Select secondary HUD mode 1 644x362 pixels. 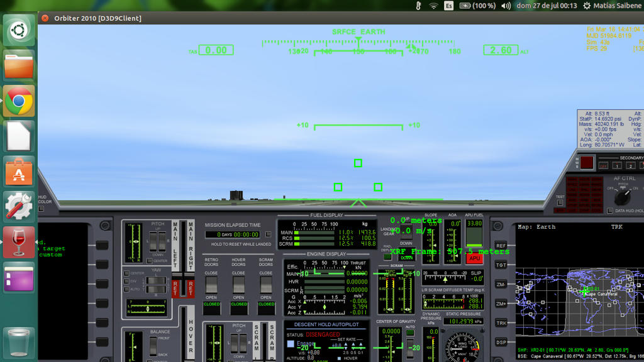click(617, 165)
